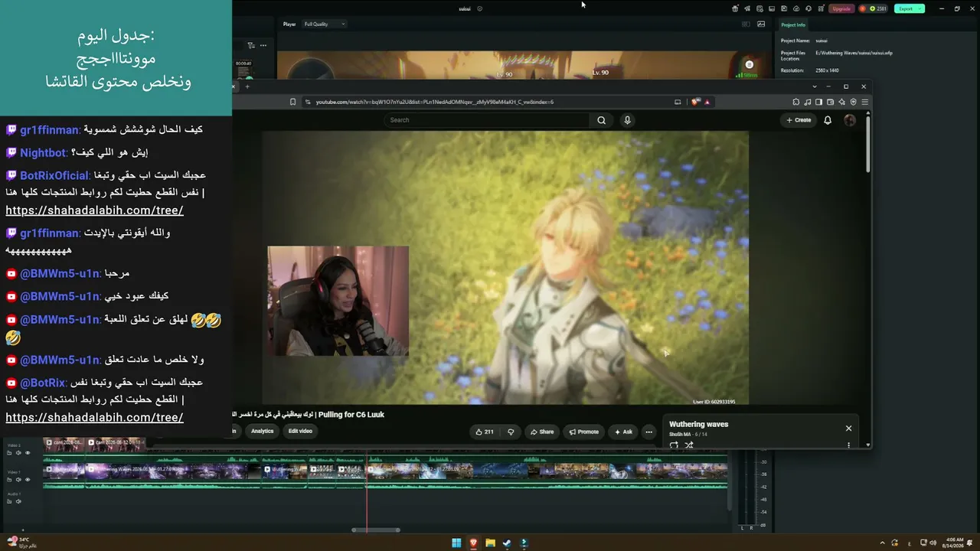Screen dimensions: 980x551
Task: Click the YouTube search input field
Action: point(487,120)
